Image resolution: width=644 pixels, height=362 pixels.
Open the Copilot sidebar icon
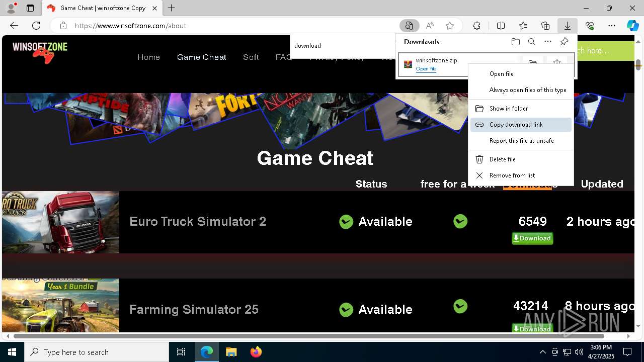(632, 26)
